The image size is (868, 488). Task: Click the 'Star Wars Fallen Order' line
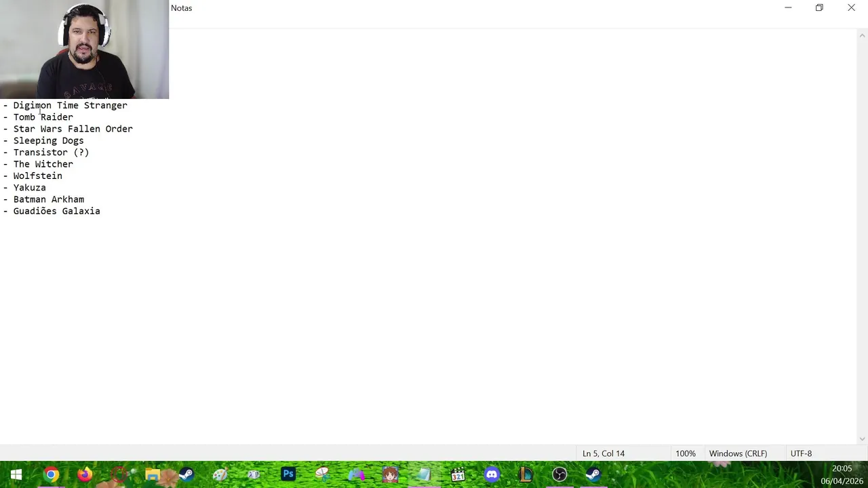pyautogui.click(x=73, y=129)
